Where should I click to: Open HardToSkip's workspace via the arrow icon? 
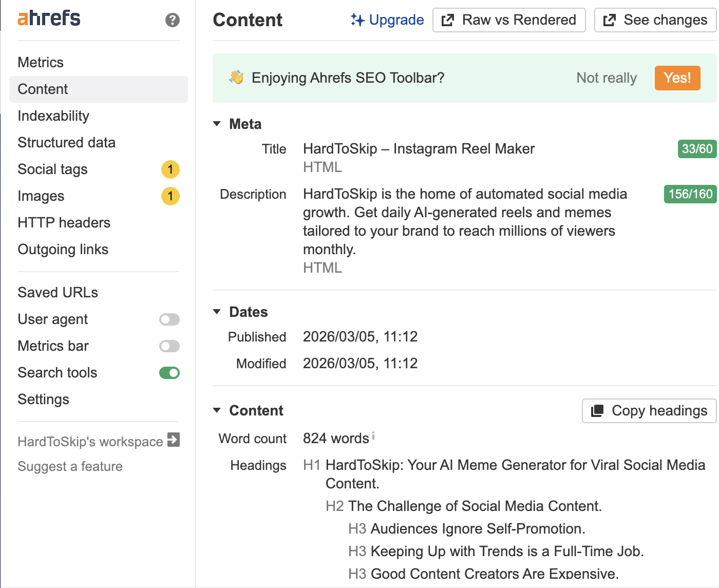coord(174,440)
